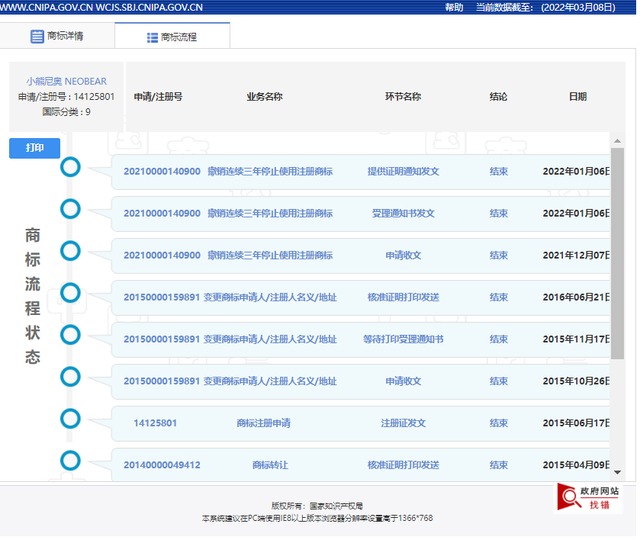
Task: Click timeline circle for 2021年12月07日 row
Action: point(70,251)
